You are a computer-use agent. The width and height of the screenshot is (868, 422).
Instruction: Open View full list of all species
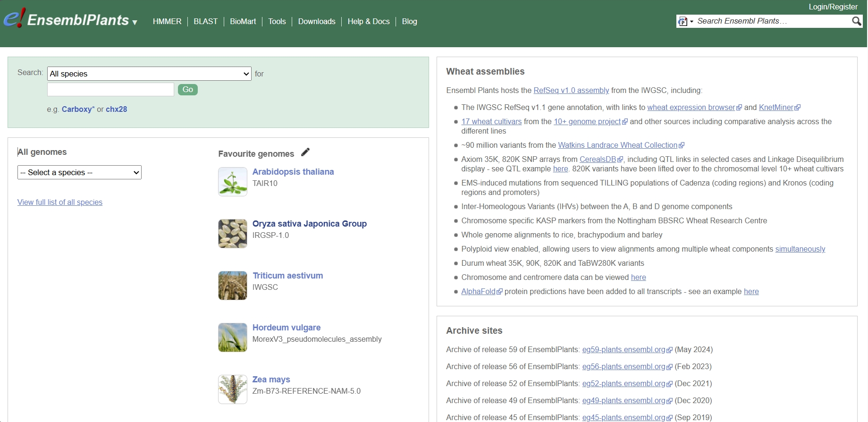point(60,202)
